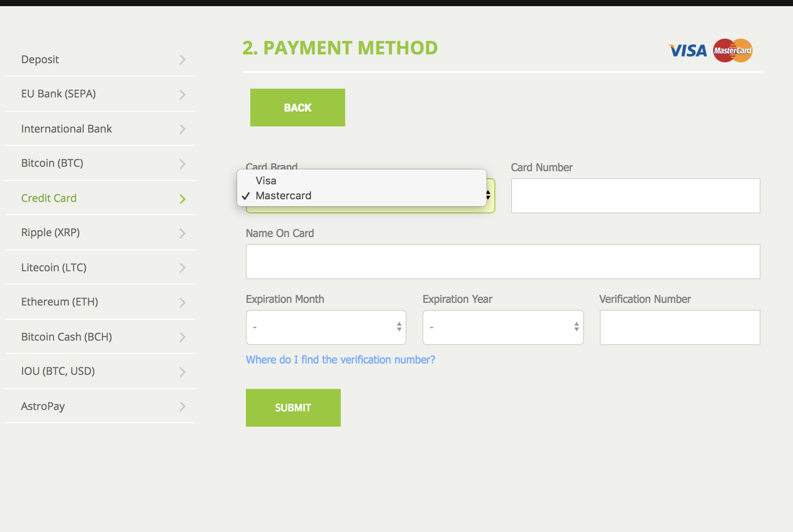Open the Expiration Month dropdown
Screen dimensions: 793x532
pyautogui.click(x=326, y=327)
